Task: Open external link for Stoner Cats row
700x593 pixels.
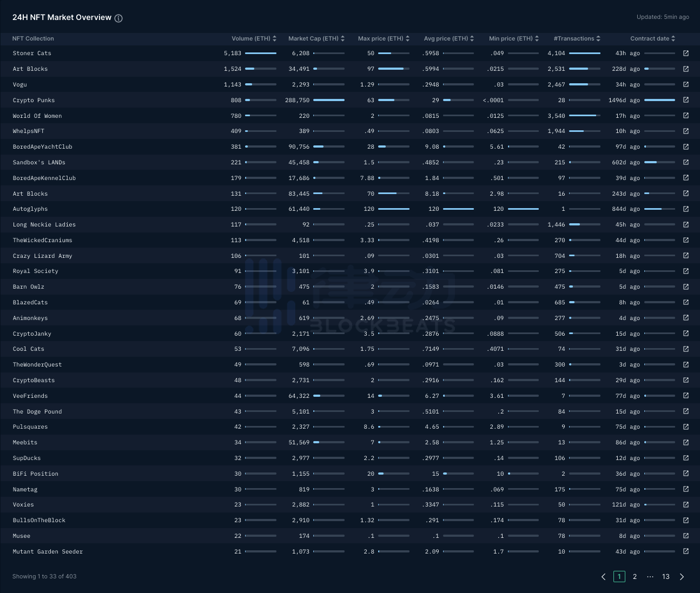Action: coord(686,54)
